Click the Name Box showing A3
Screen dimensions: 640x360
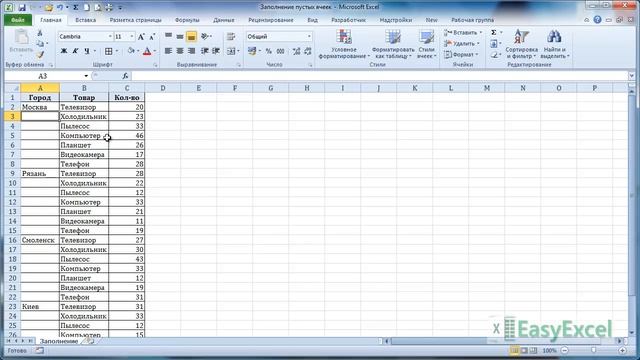43,76
